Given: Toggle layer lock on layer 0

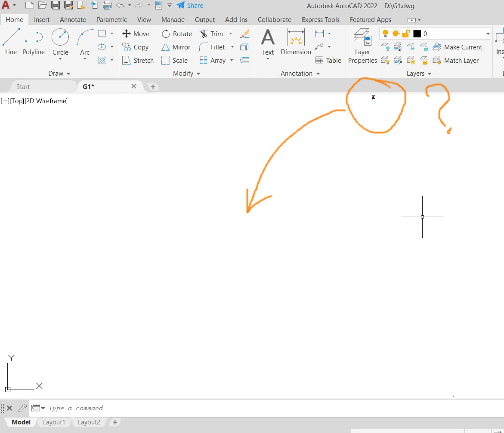Looking at the screenshot, I should coord(405,33).
